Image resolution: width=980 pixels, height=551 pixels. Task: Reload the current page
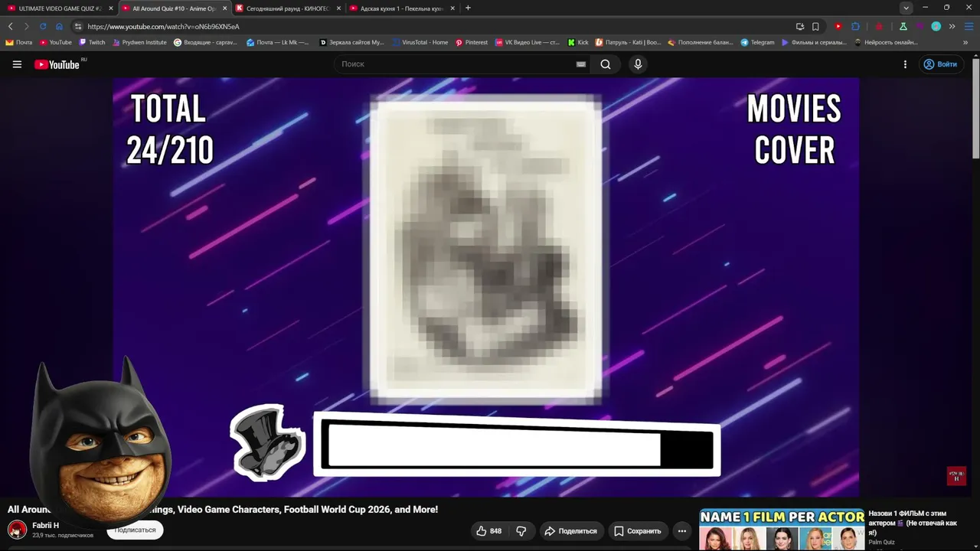(43, 26)
